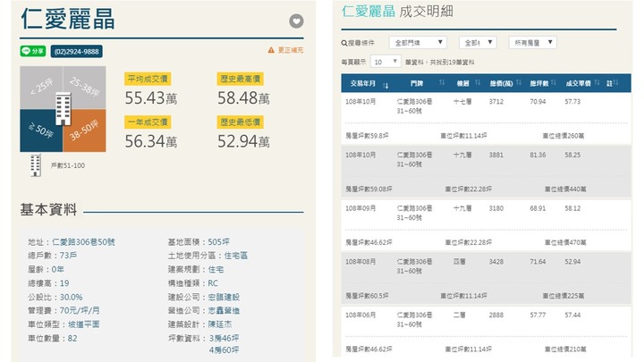Select the <25坪 gray chart segment
This screenshot has height=362, width=644.
click(x=41, y=88)
